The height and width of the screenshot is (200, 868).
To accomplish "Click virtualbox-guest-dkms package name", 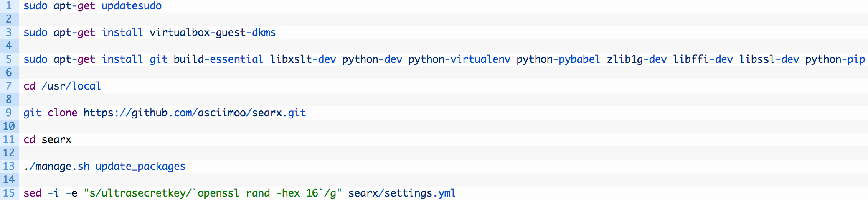I will tap(213, 33).
